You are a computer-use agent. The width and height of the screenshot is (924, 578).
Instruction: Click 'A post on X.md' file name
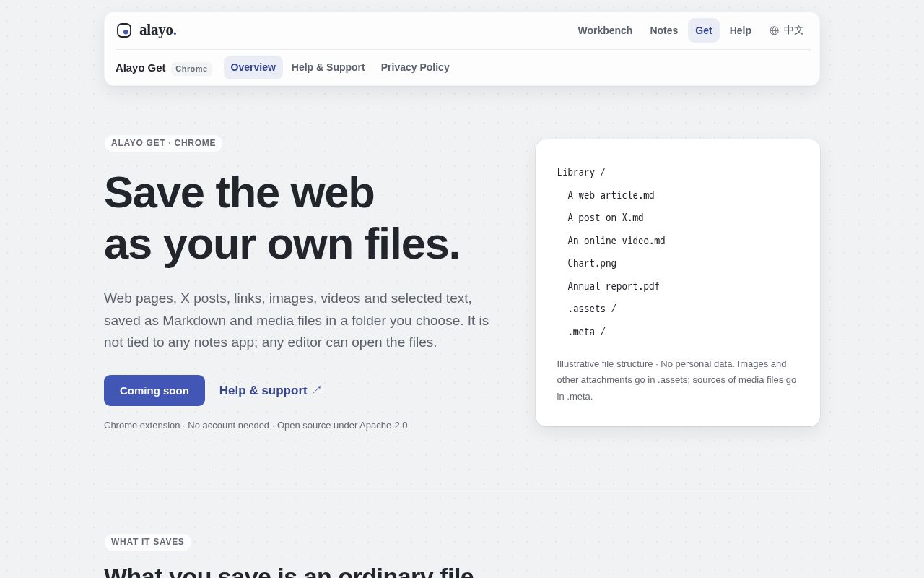pos(606,217)
